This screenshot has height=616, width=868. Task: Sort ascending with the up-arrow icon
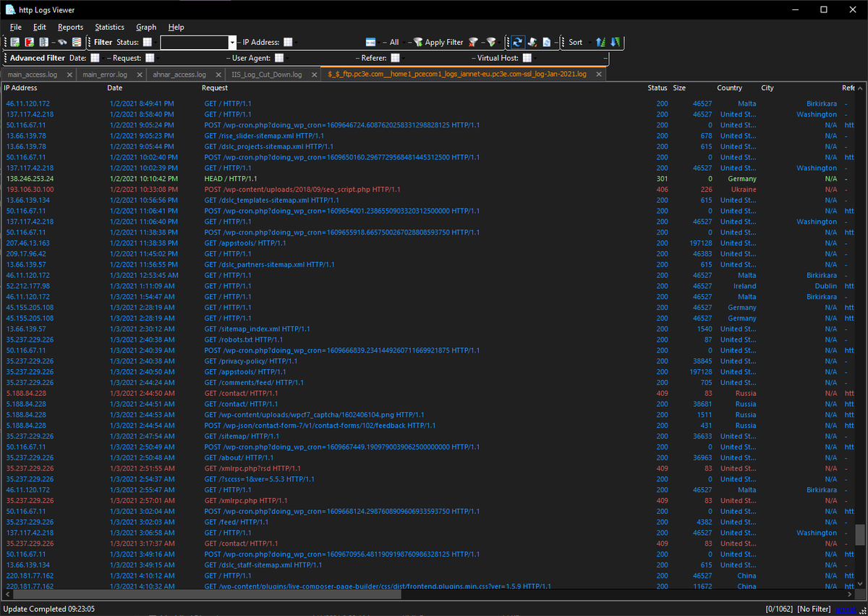click(600, 42)
